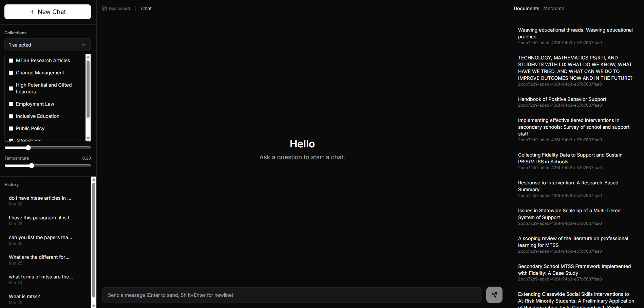Screen dimensions: 644x308
Task: Click the message input field
Action: click(x=292, y=295)
